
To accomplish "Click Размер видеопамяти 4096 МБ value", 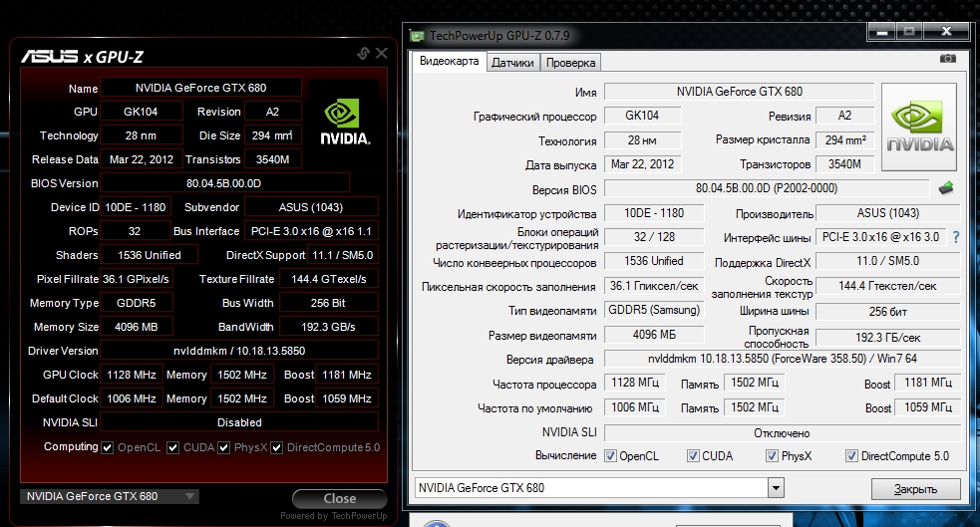I will coord(654,335).
